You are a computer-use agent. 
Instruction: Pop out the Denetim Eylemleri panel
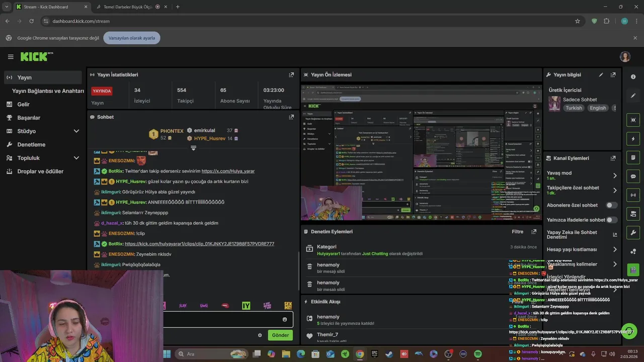534,232
